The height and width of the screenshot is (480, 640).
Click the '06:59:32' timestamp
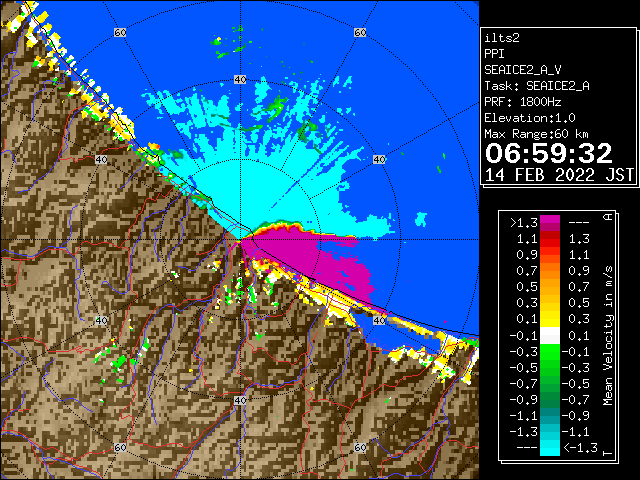pyautogui.click(x=549, y=153)
